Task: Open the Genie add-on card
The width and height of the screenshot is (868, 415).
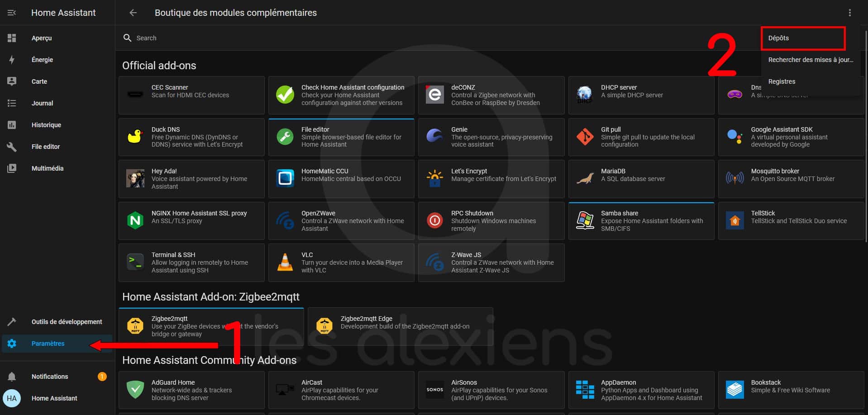Action: [x=491, y=137]
